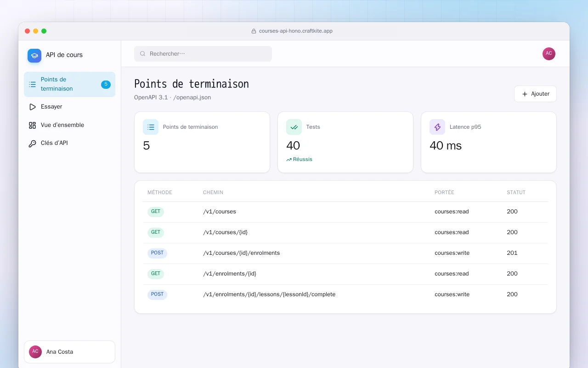Click the Rechercher search field

tap(203, 54)
